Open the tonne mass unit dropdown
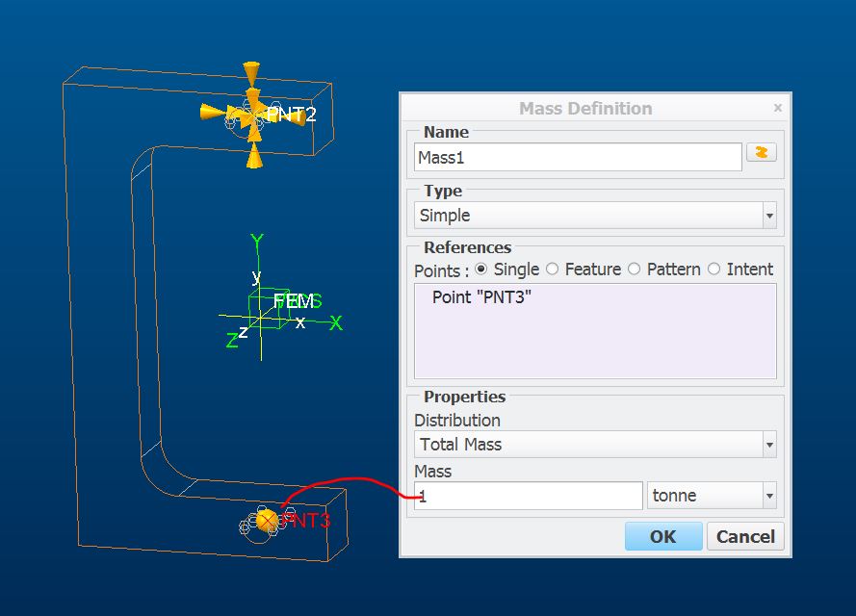Viewport: 856px width, 616px height. pos(712,496)
